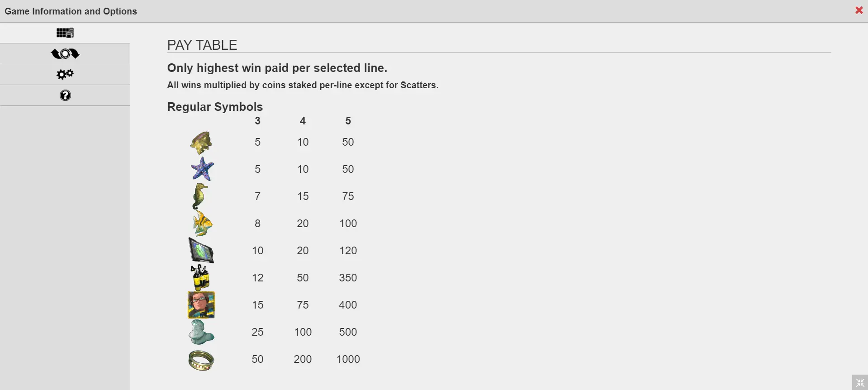
Task: Click the Regular Symbols heading
Action: [x=215, y=107]
